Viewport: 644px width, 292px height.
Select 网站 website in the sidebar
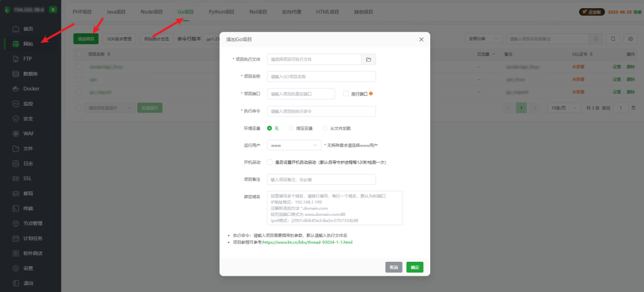28,43
